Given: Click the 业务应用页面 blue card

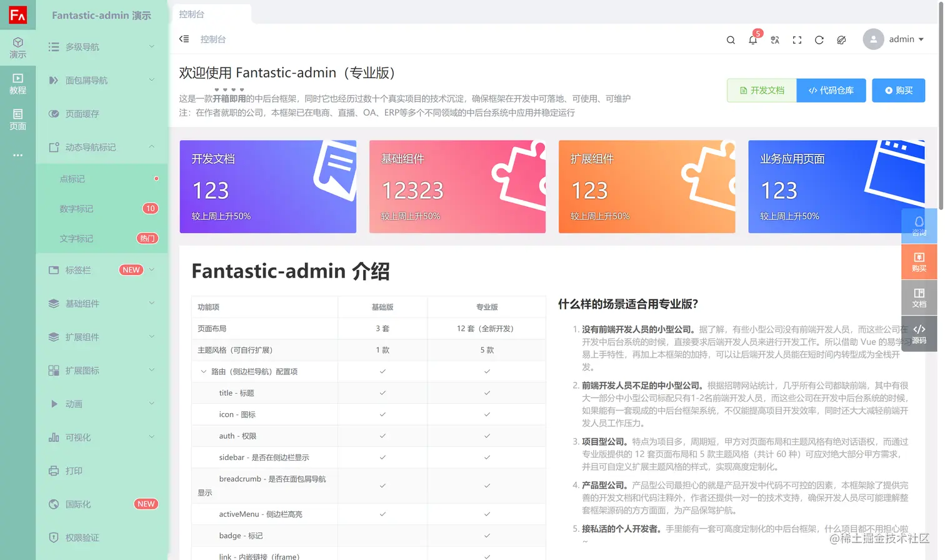Looking at the screenshot, I should click(x=836, y=186).
